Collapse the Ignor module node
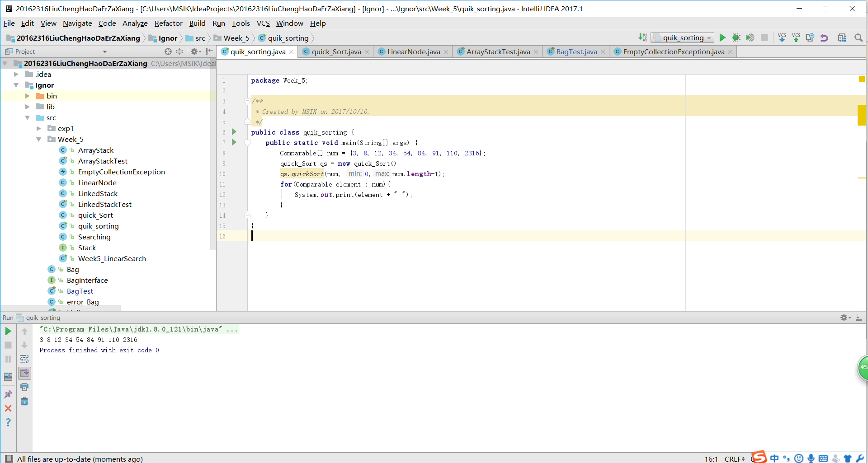The height and width of the screenshot is (463, 868). tap(16, 85)
